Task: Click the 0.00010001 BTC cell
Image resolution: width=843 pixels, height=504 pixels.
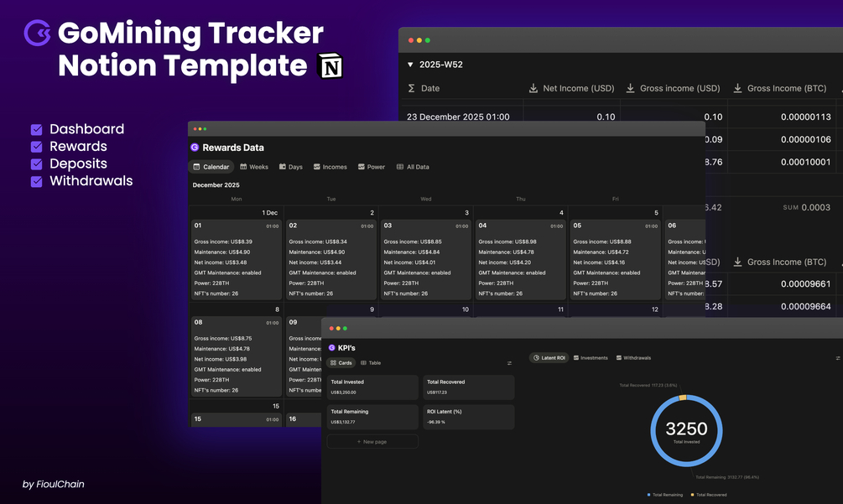Action: tap(805, 162)
